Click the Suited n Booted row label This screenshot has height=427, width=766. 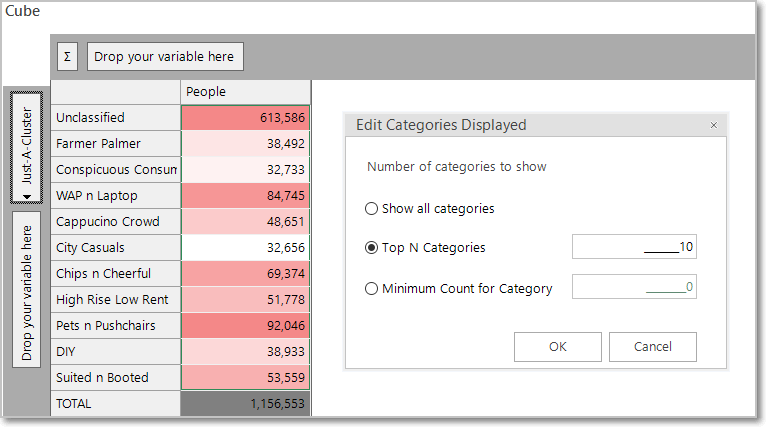pyautogui.click(x=116, y=378)
